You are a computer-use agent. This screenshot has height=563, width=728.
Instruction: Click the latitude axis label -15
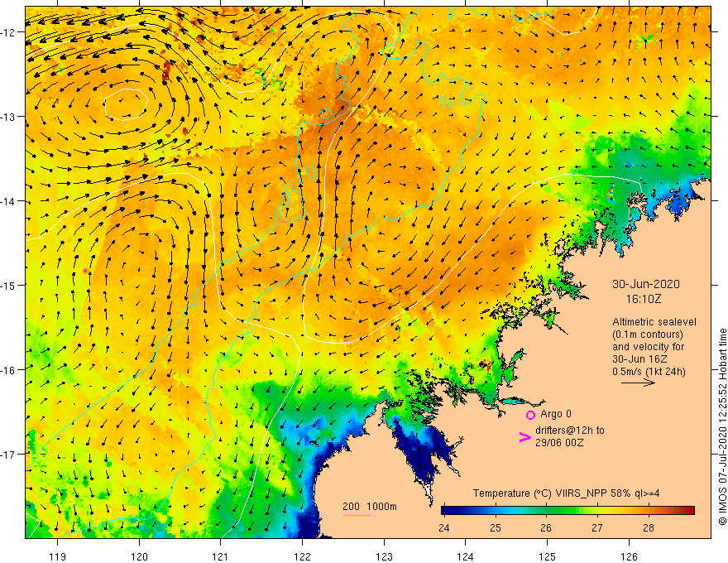8,285
